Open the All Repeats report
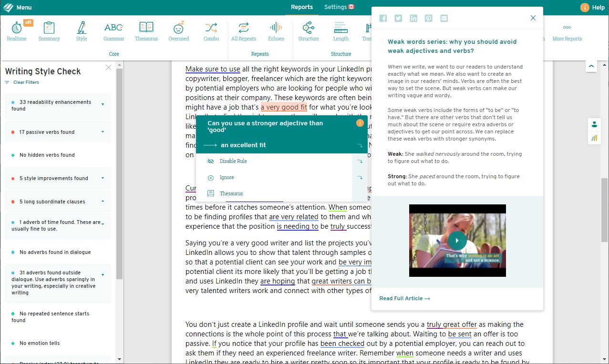The image size is (609, 364). tap(243, 31)
